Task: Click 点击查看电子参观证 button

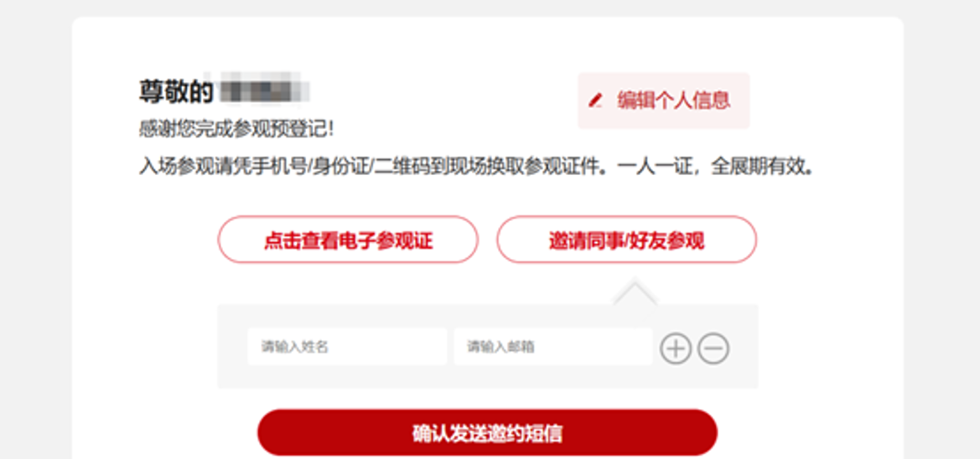Action: point(348,240)
